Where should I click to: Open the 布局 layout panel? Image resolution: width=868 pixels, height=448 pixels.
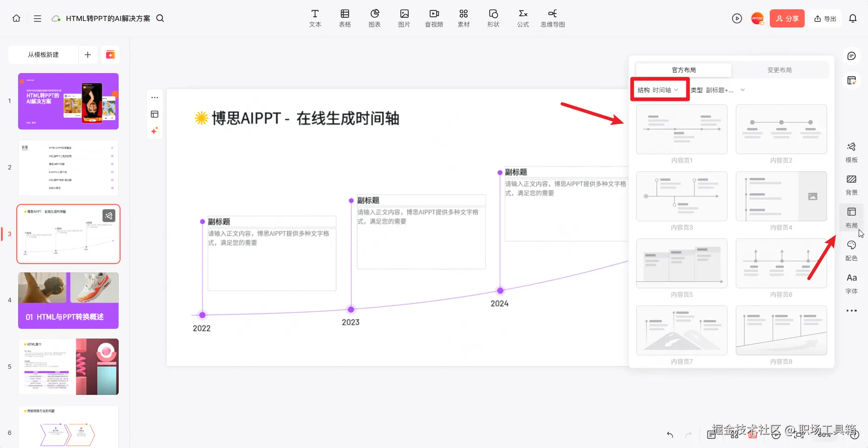click(x=851, y=218)
